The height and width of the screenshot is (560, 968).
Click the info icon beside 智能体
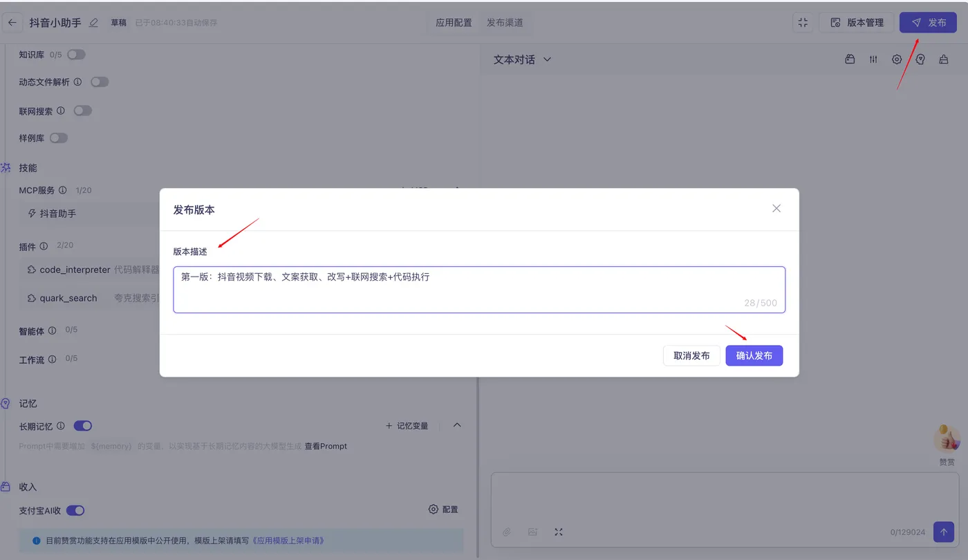coord(53,331)
